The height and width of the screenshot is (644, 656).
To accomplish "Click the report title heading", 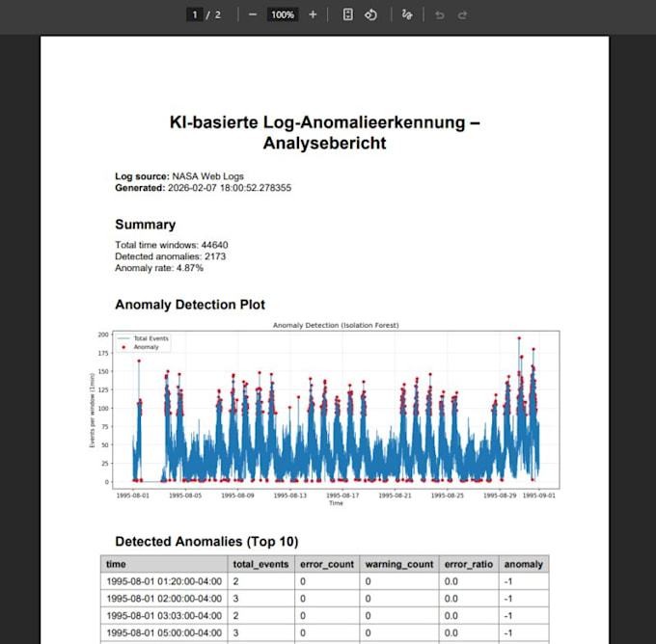I will coord(325,133).
